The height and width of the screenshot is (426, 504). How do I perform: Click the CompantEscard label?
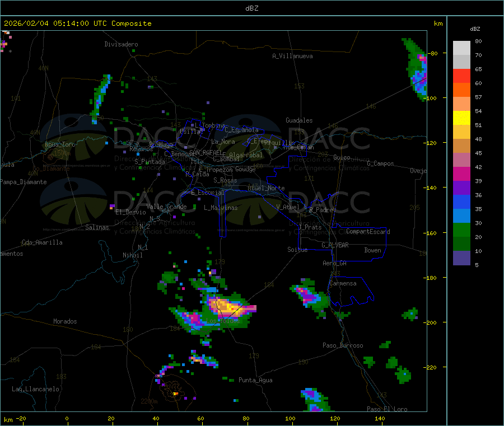(x=368, y=232)
